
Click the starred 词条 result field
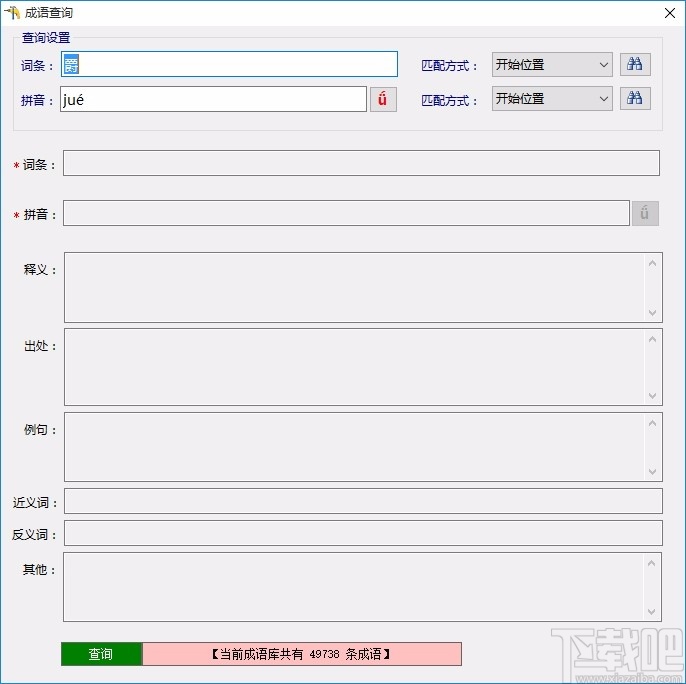click(x=361, y=163)
